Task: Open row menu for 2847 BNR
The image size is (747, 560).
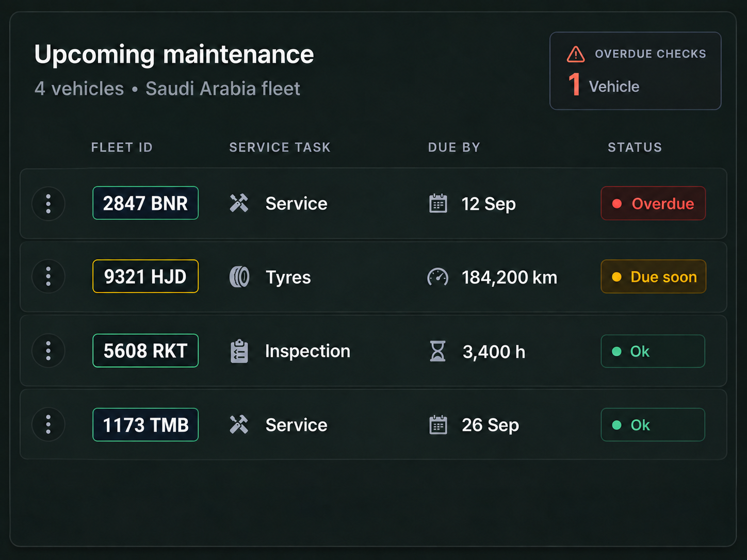Action: pos(48,204)
